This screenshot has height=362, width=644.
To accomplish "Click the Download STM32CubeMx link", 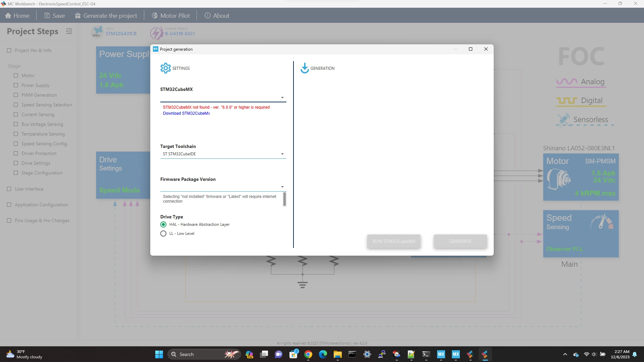I will 186,113.
